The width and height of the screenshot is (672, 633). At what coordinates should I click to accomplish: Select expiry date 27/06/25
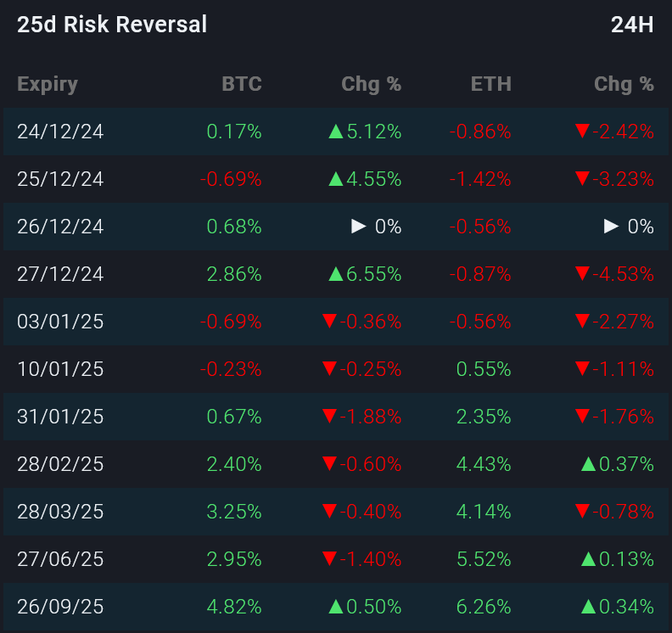point(60,560)
